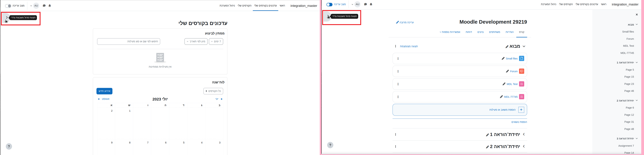
Task: Open three-dot menu of MDL-77745 activity
Action: point(398,97)
